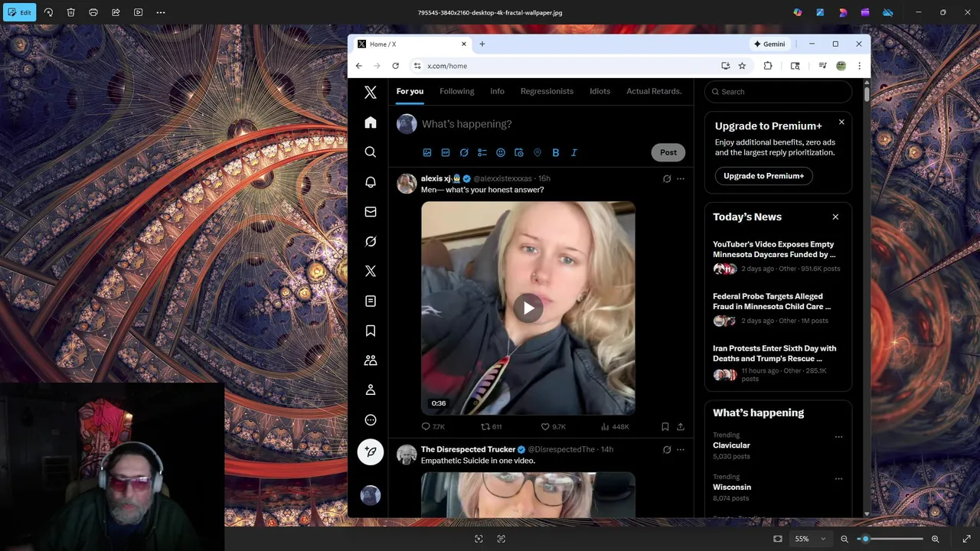Open more options on alexis xj post
This screenshot has height=551, width=980.
coord(681,179)
